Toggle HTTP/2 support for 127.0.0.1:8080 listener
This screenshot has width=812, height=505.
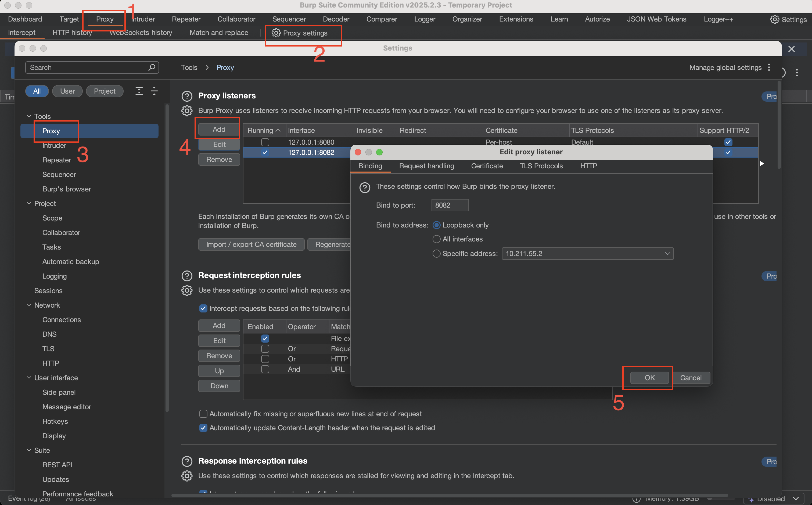coord(728,142)
